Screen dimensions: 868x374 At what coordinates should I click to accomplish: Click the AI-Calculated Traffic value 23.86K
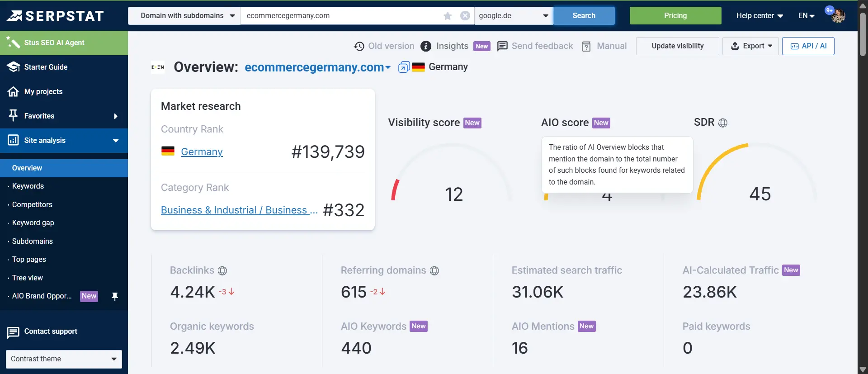click(x=710, y=292)
